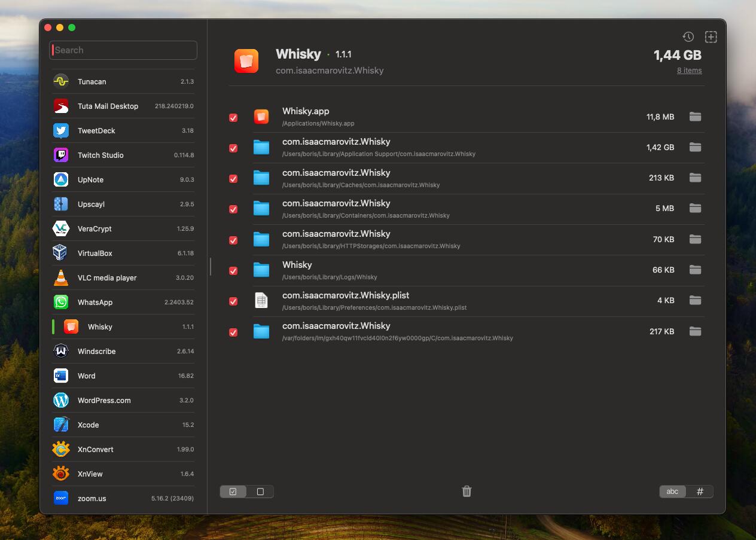Select XnConvert in the sidebar
This screenshot has height=540, width=756.
click(123, 449)
